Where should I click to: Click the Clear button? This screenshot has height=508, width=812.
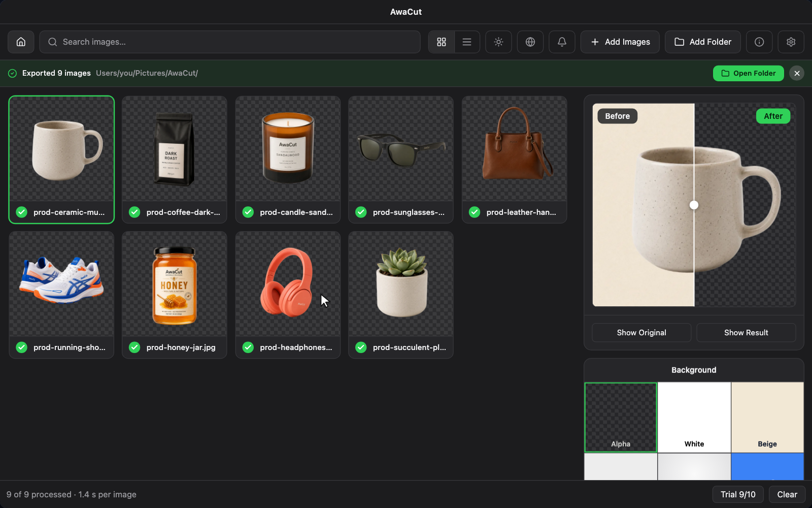[x=787, y=494]
